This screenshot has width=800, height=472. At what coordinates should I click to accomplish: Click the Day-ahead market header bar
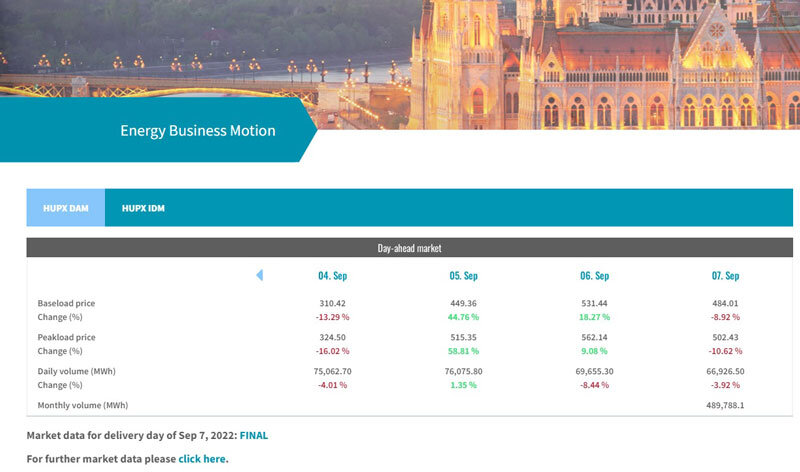409,247
